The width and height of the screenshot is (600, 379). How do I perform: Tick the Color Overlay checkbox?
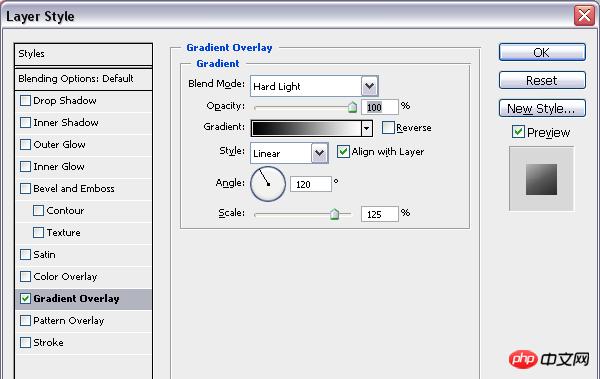point(25,277)
